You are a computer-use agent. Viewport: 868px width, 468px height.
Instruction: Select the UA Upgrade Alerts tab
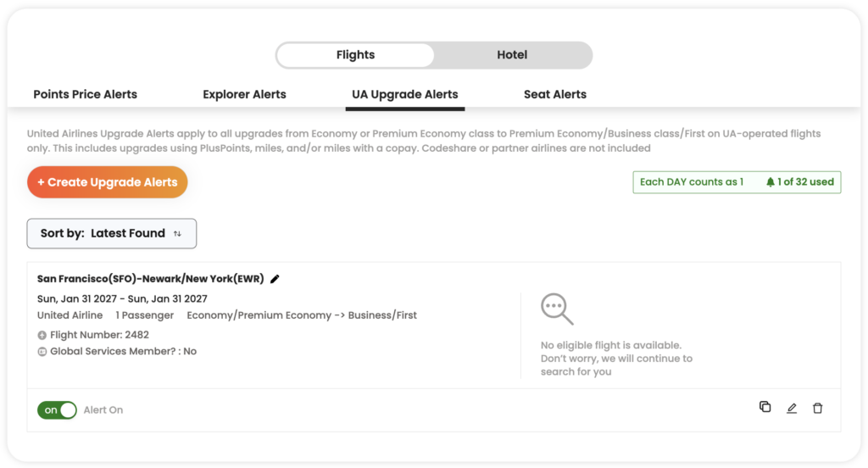point(405,94)
